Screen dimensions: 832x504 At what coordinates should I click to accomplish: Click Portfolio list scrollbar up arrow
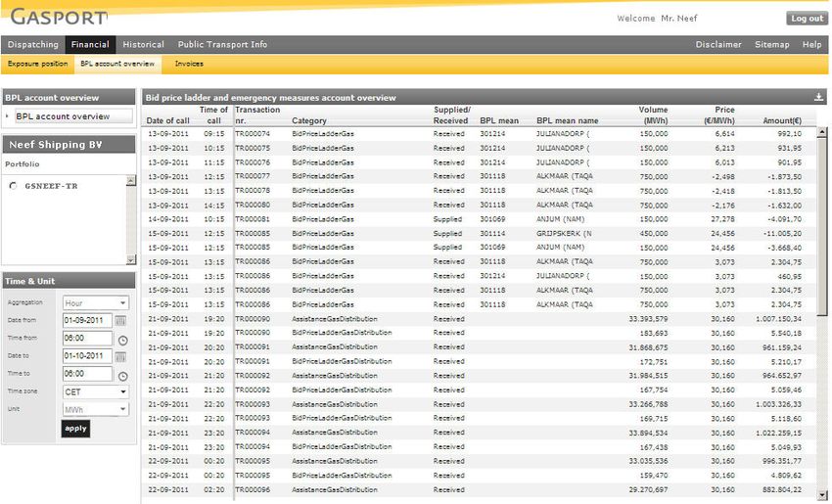(131, 180)
